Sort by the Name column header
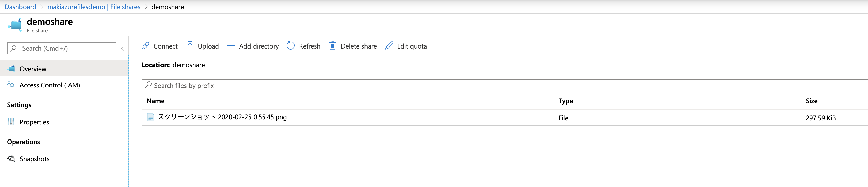The image size is (868, 187). point(155,101)
